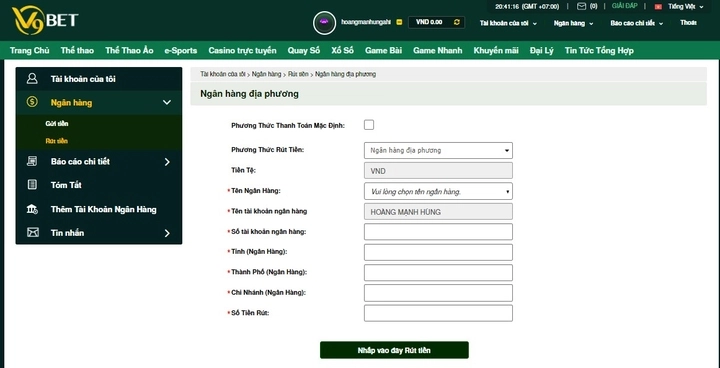
Task: Go to Trang Chủ
Action: [29, 51]
